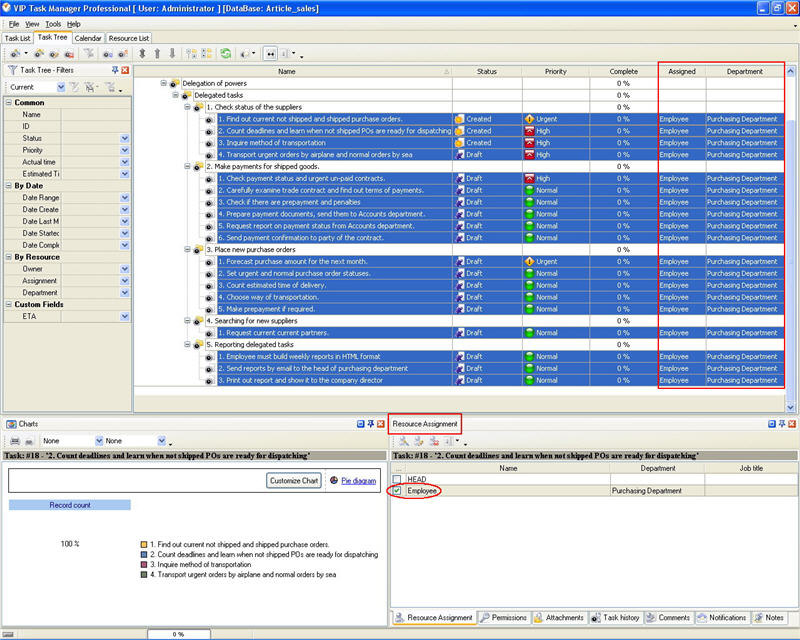
Task: Collapse '3. Place new purchase orders' group
Action: pyautogui.click(x=187, y=250)
